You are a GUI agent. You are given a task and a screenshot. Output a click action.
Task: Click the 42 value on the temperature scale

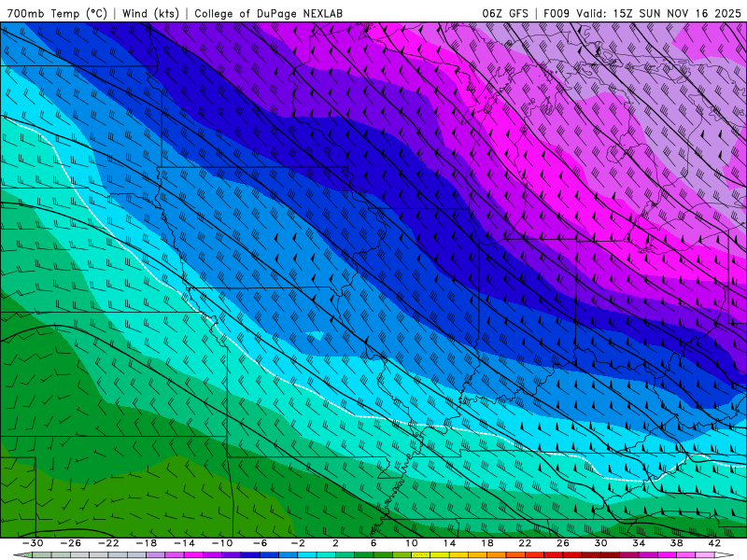(x=714, y=543)
